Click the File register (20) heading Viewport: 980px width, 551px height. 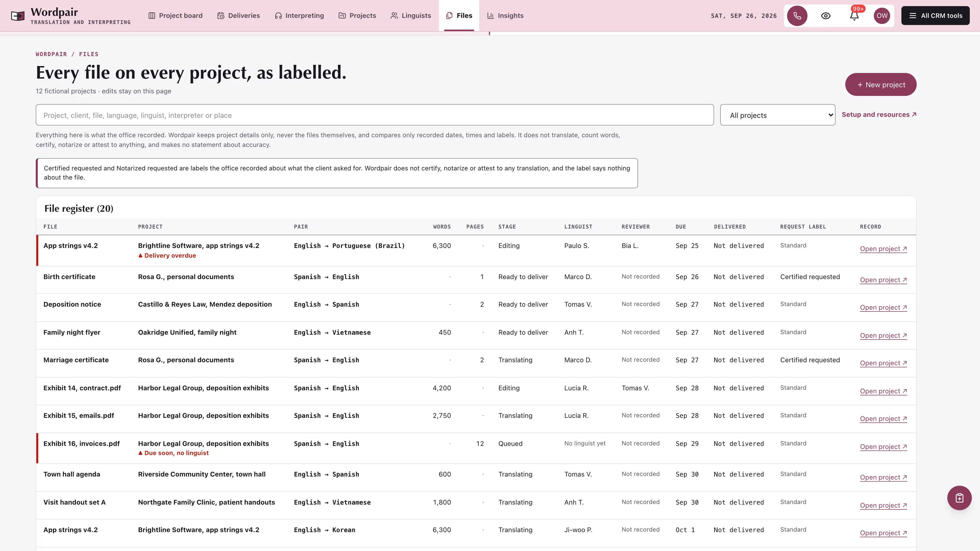coord(79,208)
